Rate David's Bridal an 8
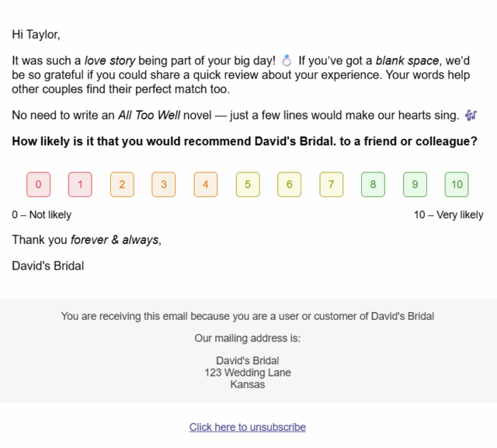This screenshot has height=448, width=497. click(x=374, y=185)
